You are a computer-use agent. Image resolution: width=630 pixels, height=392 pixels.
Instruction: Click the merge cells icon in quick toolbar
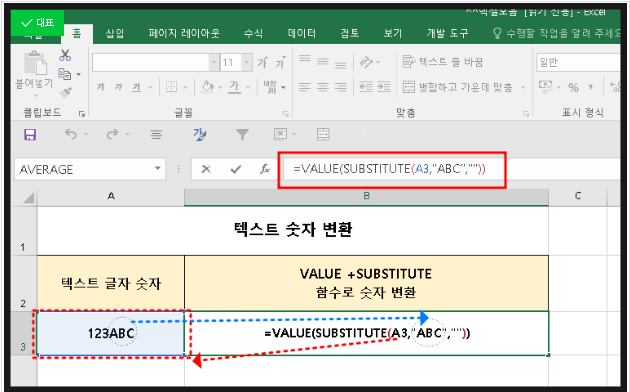[x=323, y=134]
